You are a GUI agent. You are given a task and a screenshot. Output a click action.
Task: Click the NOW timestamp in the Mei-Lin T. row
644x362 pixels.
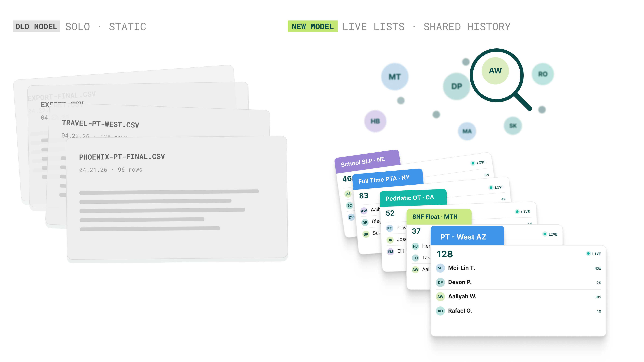click(x=597, y=268)
